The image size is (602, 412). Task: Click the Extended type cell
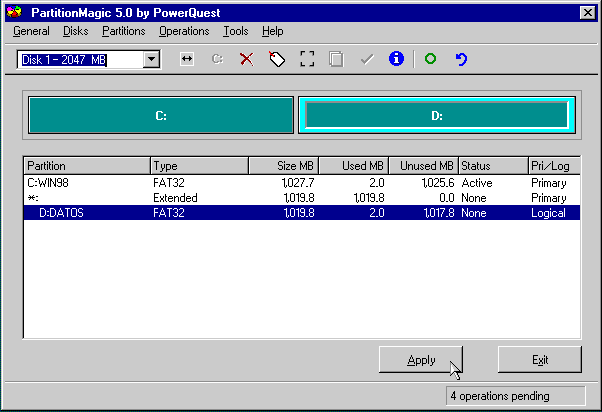pyautogui.click(x=175, y=198)
